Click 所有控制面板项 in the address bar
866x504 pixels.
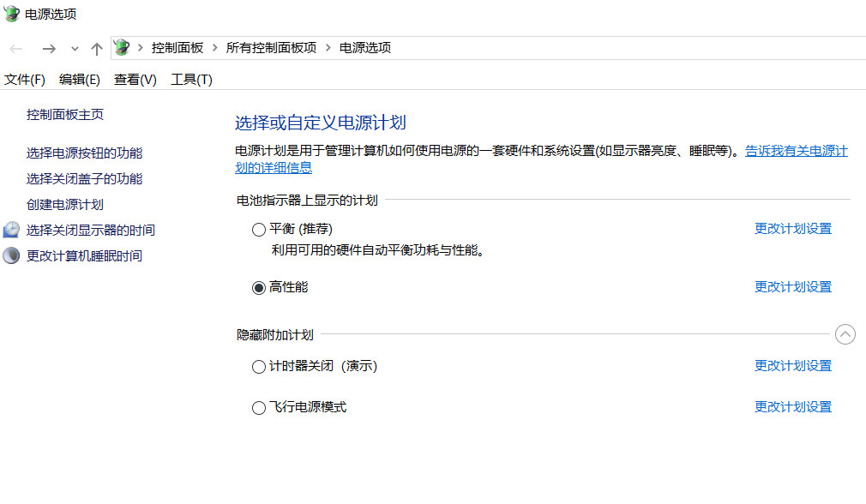(x=271, y=48)
